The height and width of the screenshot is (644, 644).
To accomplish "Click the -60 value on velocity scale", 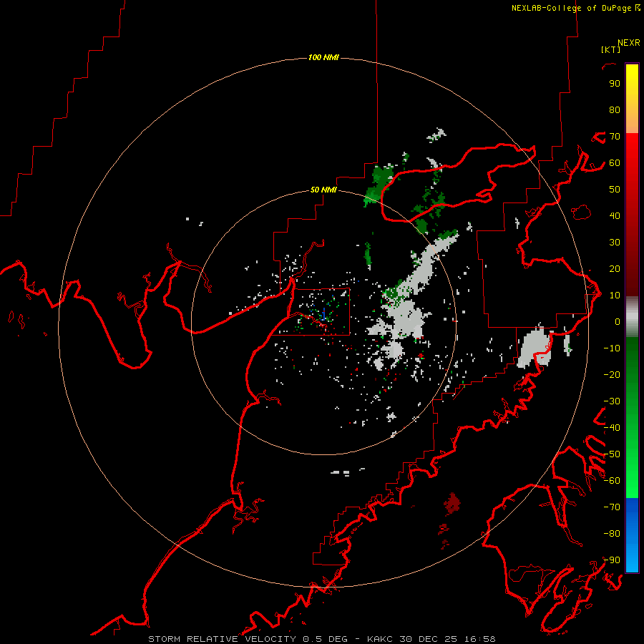I will (612, 481).
